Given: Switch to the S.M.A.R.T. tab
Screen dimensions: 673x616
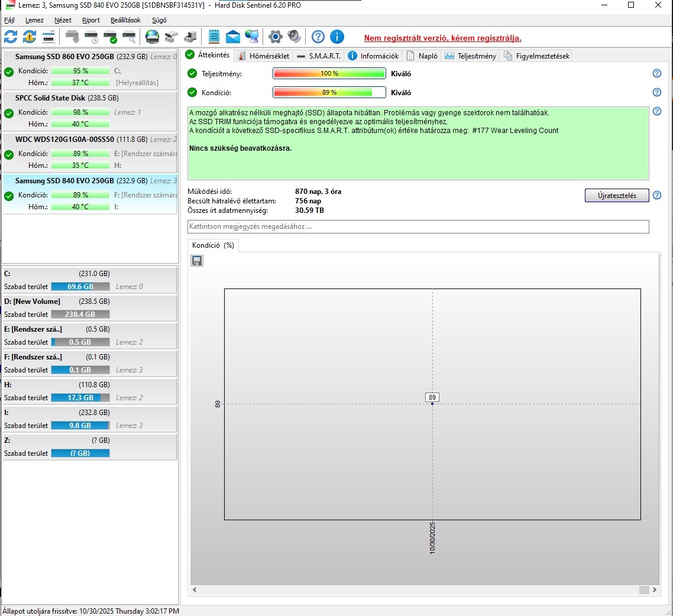Looking at the screenshot, I should [x=319, y=56].
